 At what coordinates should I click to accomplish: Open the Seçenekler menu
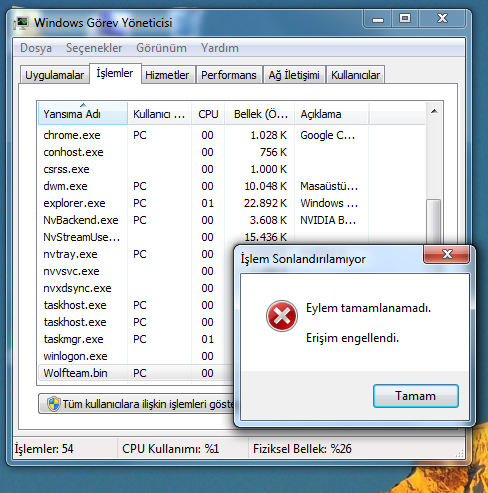(94, 48)
